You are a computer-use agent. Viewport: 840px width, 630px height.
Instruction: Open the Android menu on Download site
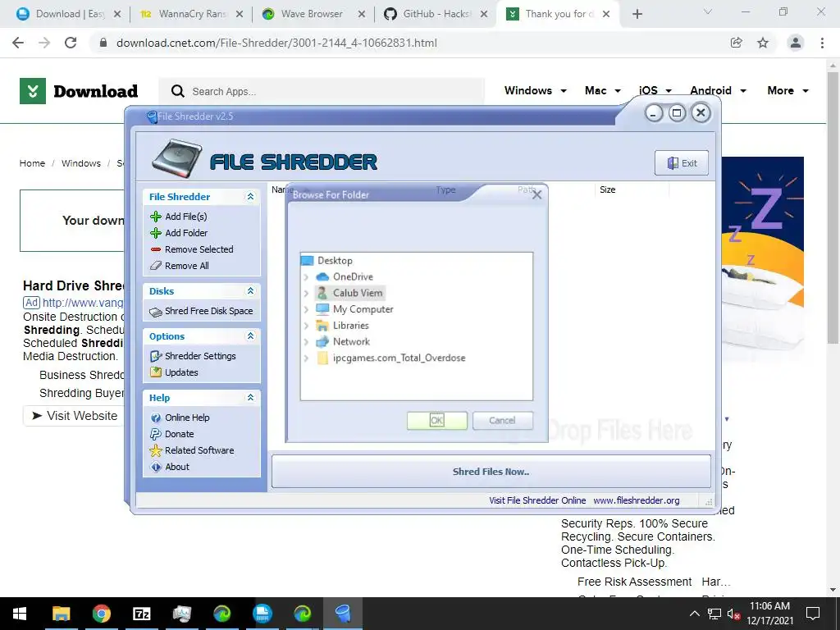tap(718, 90)
